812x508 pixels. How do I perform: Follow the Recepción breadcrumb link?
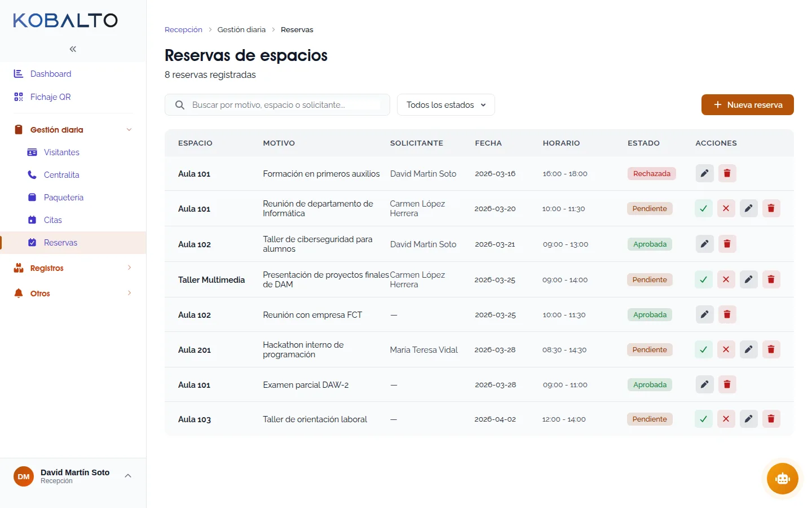(183, 30)
